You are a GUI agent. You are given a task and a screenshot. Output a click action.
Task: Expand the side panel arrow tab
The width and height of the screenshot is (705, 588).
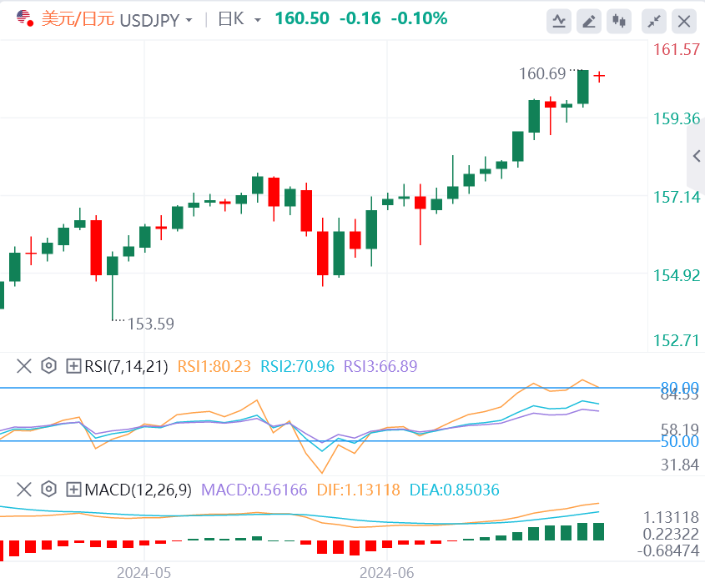697,156
